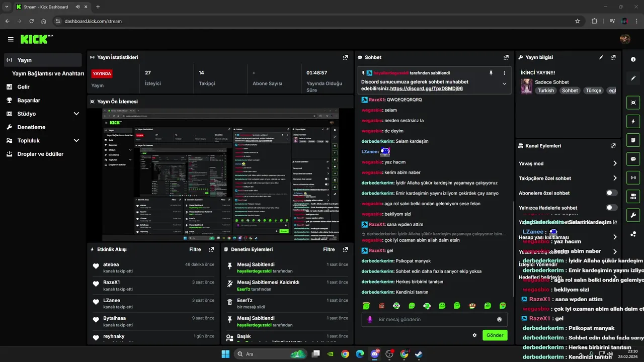
Task: Edit stream info with pencil in Yayın bilgisi
Action: click(601, 57)
